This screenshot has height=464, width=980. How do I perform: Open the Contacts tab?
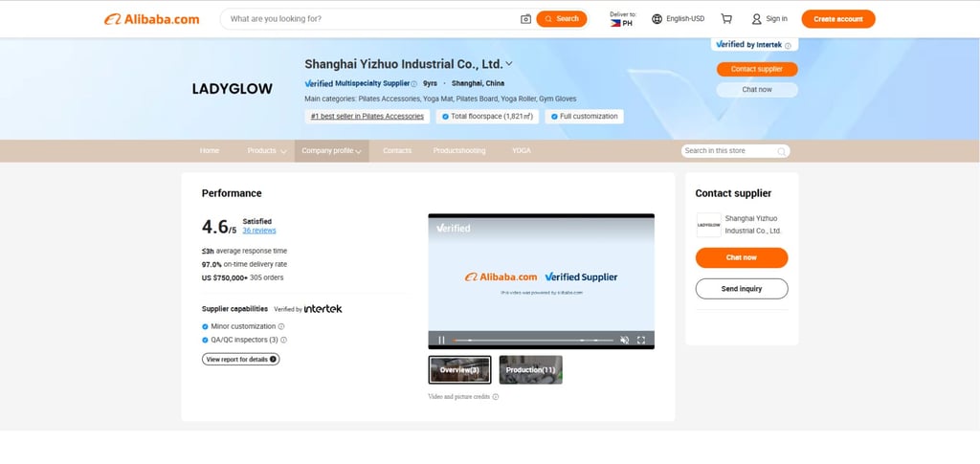click(397, 151)
